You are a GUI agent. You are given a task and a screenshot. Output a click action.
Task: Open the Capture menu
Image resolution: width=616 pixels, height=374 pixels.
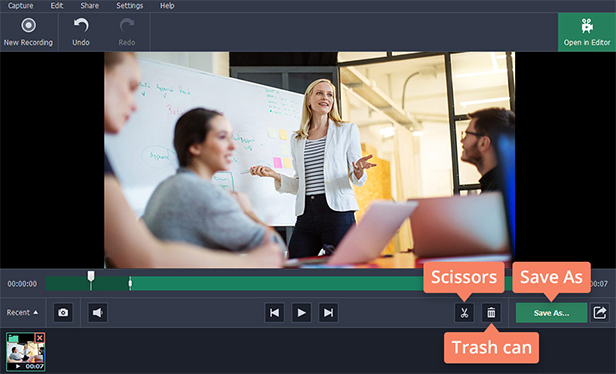coord(20,6)
